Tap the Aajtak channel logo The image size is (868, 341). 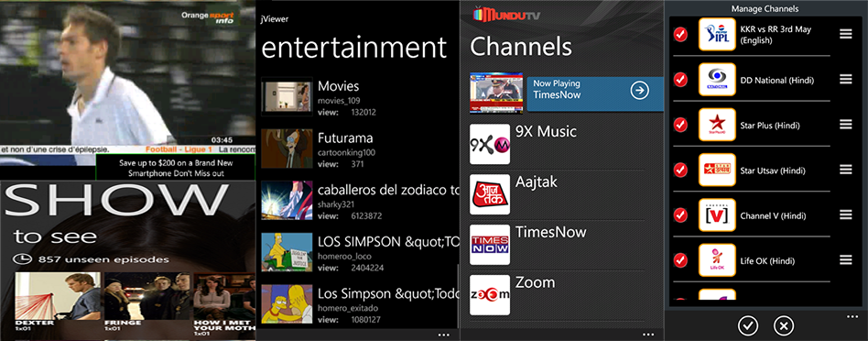(489, 194)
